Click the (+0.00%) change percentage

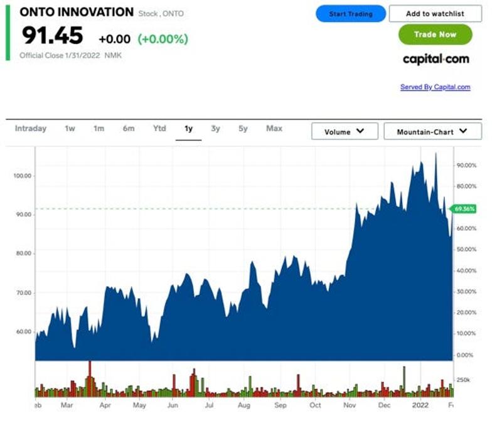tap(163, 39)
